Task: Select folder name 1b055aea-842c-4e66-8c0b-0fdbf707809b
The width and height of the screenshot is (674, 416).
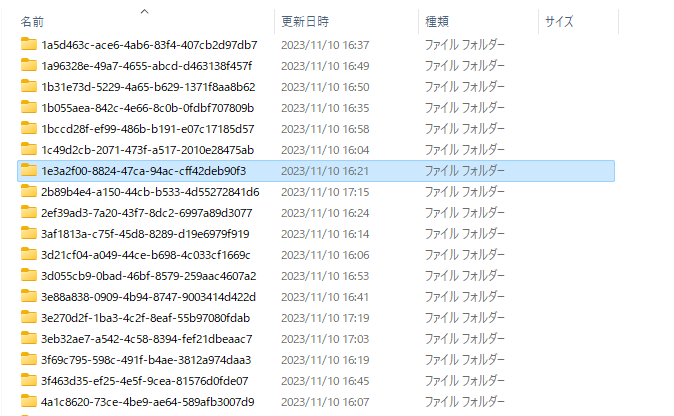Action: click(x=147, y=108)
